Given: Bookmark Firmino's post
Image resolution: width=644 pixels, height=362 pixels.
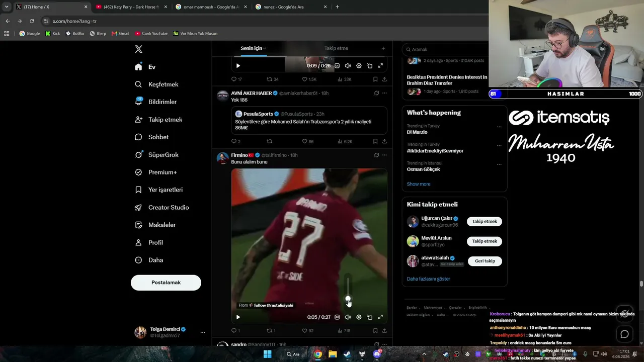Looking at the screenshot, I should [375, 331].
